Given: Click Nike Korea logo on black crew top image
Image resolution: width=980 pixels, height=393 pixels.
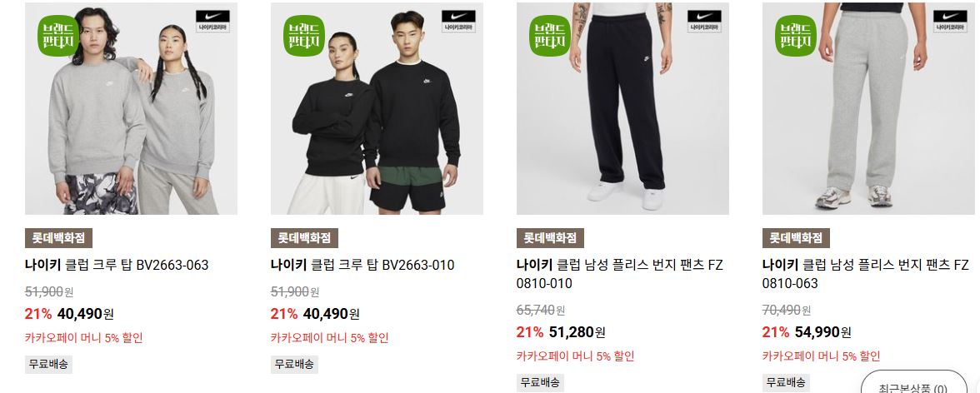Looking at the screenshot, I should point(458,21).
